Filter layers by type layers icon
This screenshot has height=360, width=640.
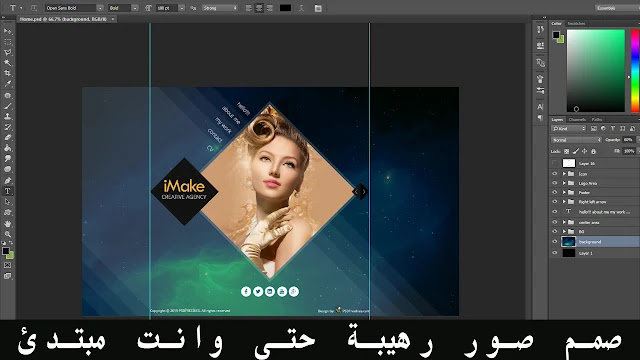(613, 129)
